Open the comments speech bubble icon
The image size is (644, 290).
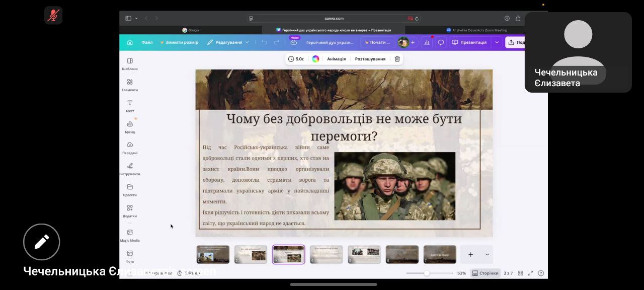[441, 42]
